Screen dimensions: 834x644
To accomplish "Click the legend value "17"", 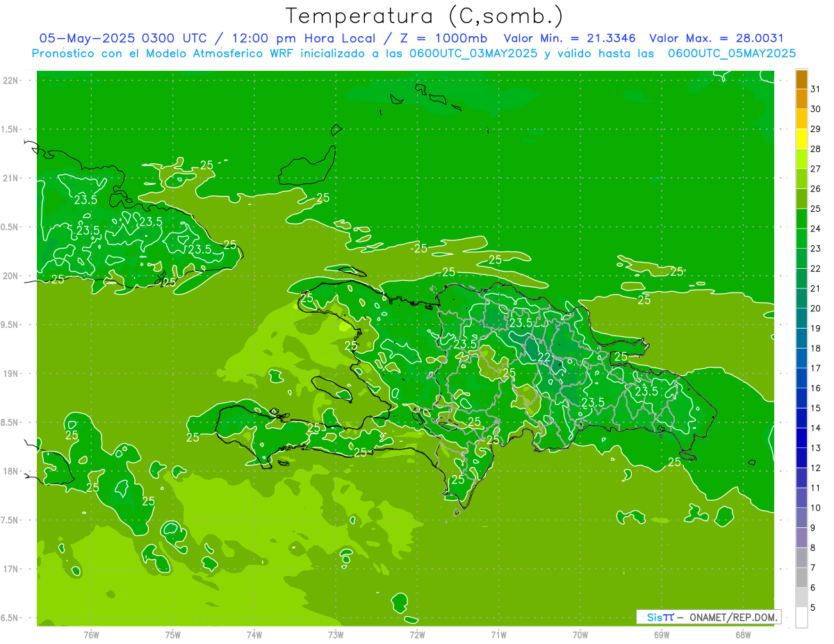I will click(x=815, y=368).
